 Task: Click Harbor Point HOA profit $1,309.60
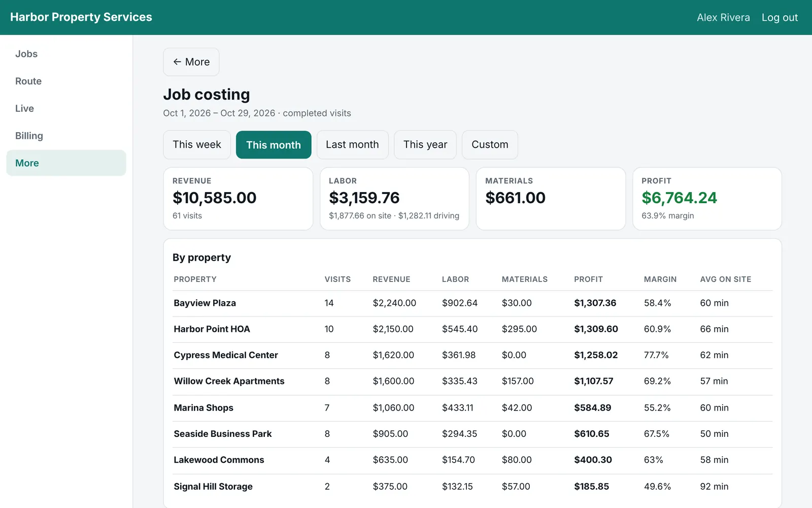[x=596, y=329]
